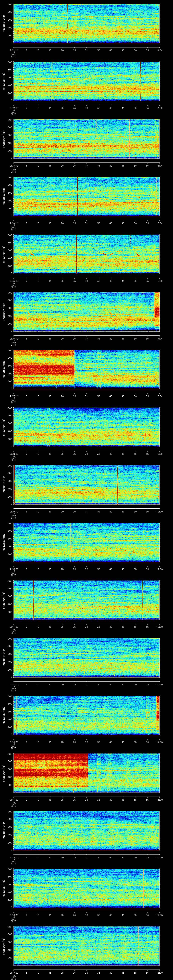The height and width of the screenshot is (980, 173).
Task: Click the "13:00" end time label
Action: point(159,684)
